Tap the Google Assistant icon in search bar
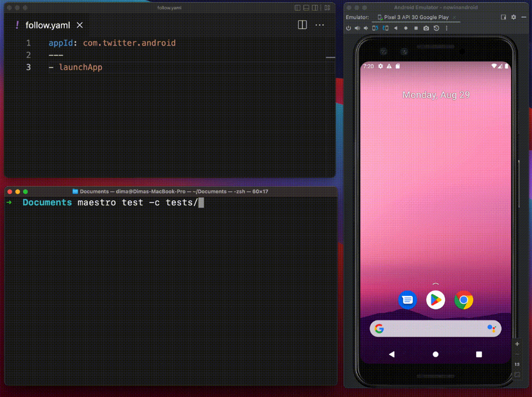Viewport: 532px width, 397px height. point(492,328)
